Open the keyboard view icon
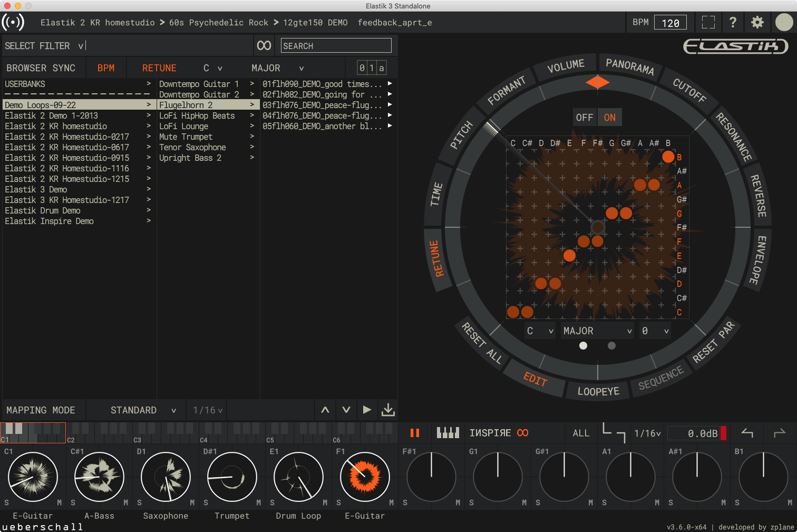 click(x=448, y=433)
